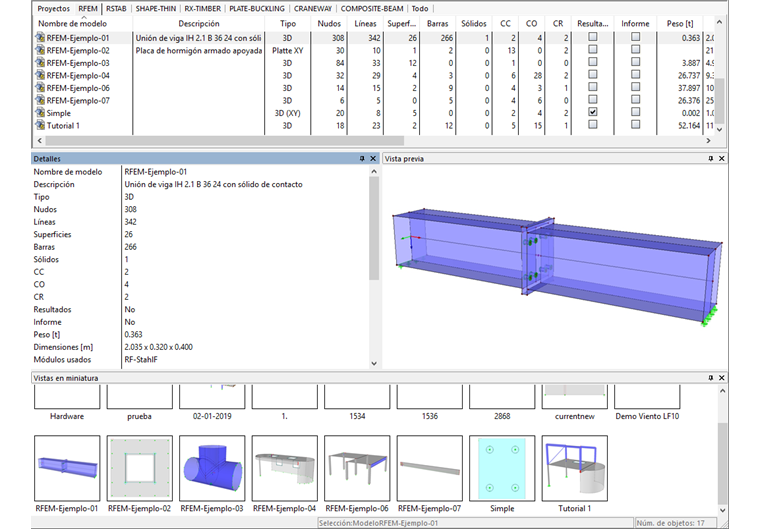Click the RFEM-Ejemplo-06 model file icon
Viewport: 760px width, 529px height.
[40, 88]
